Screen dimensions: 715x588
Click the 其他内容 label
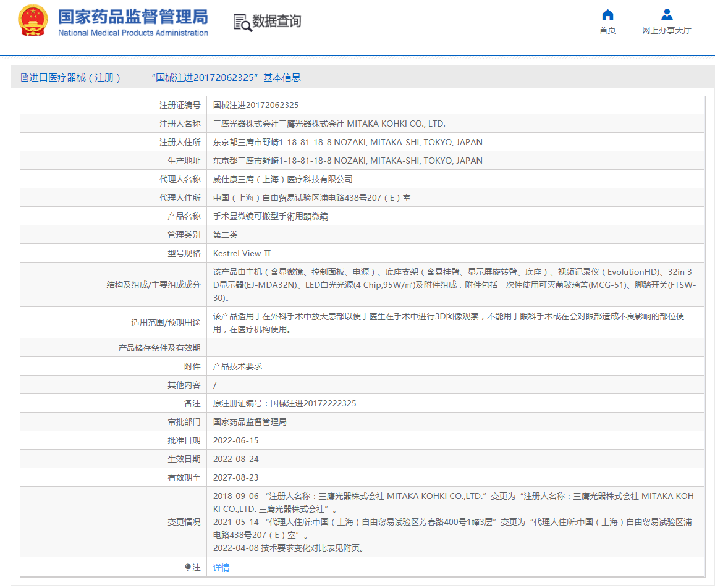pyautogui.click(x=184, y=385)
